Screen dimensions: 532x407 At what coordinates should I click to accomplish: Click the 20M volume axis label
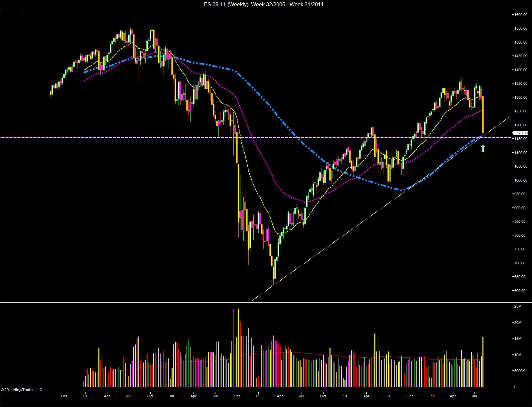518,323
